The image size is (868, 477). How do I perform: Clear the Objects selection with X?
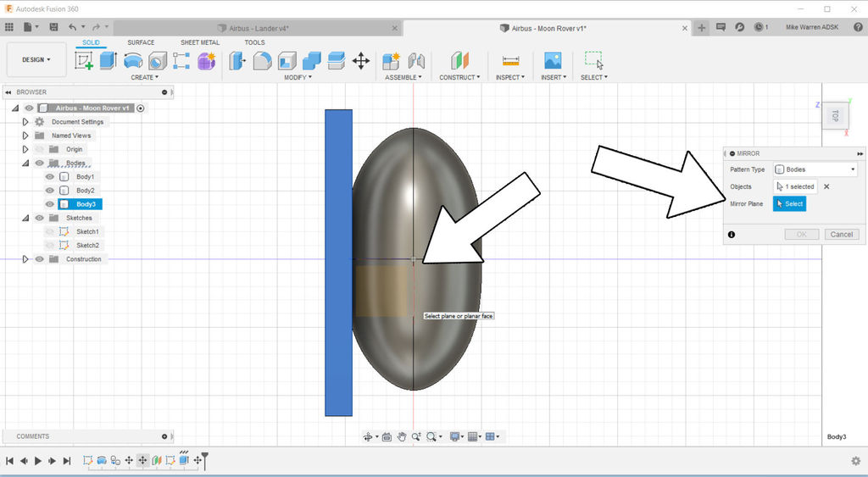pos(826,186)
